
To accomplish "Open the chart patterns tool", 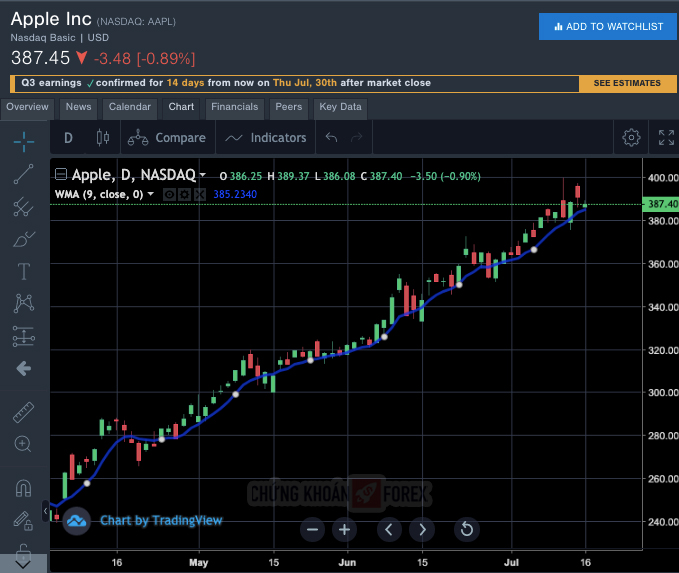I will (x=23, y=303).
